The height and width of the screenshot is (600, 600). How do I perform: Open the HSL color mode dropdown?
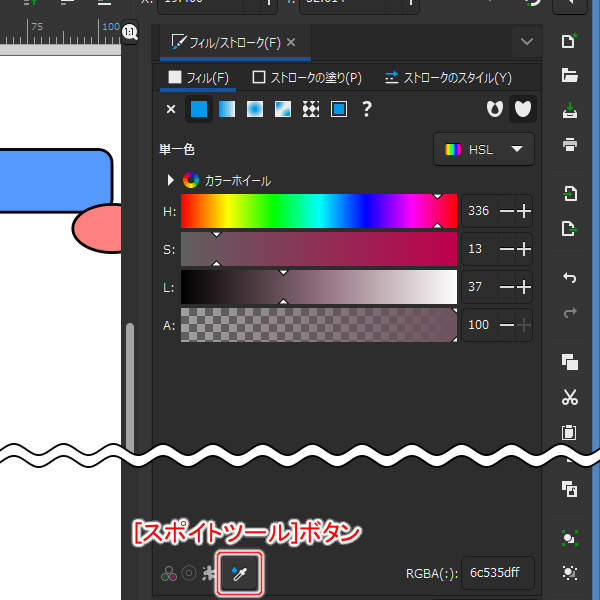click(484, 149)
